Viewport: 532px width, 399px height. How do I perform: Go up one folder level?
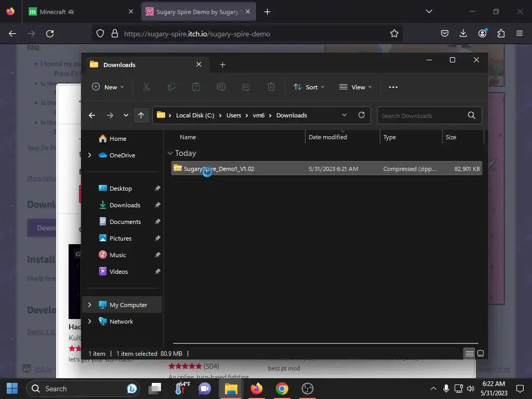coord(141,115)
